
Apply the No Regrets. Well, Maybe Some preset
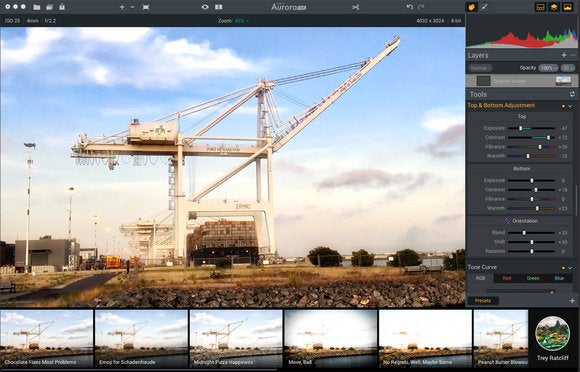click(x=425, y=339)
